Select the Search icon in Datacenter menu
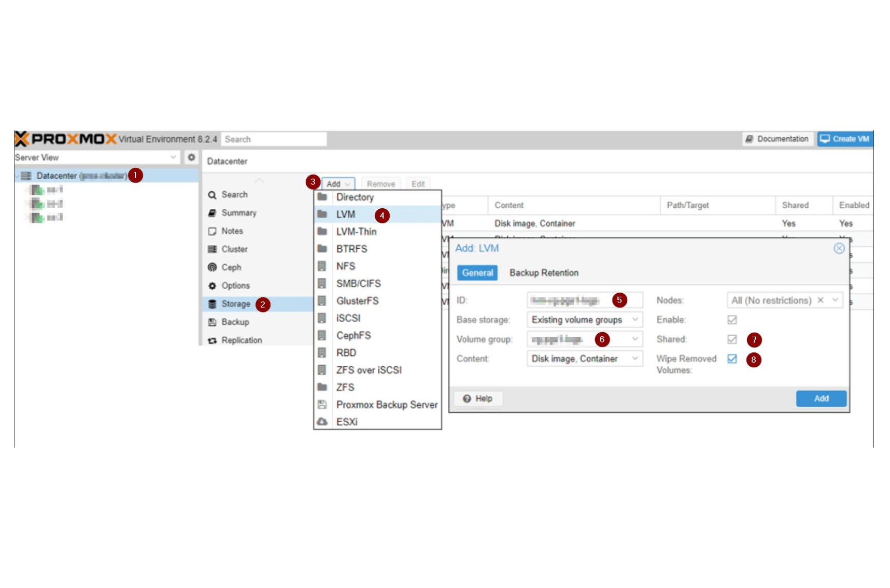Viewport: 890px width, 588px height. (212, 195)
